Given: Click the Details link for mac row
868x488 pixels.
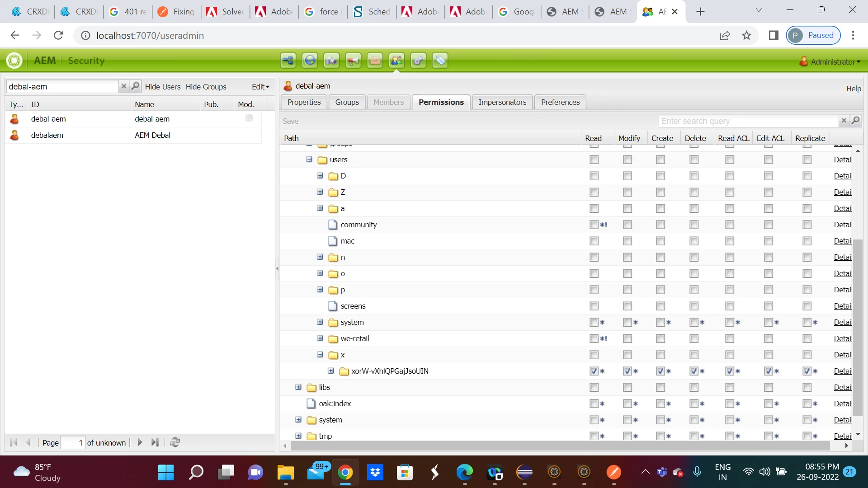Looking at the screenshot, I should 843,241.
